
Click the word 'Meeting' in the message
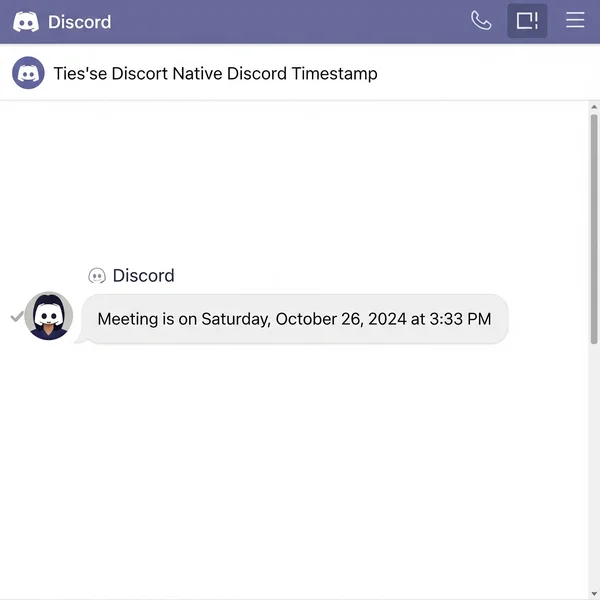tap(128, 319)
